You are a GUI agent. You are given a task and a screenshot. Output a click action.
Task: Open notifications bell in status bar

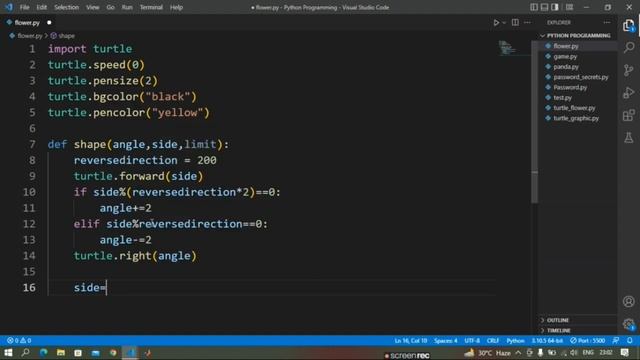point(630,340)
